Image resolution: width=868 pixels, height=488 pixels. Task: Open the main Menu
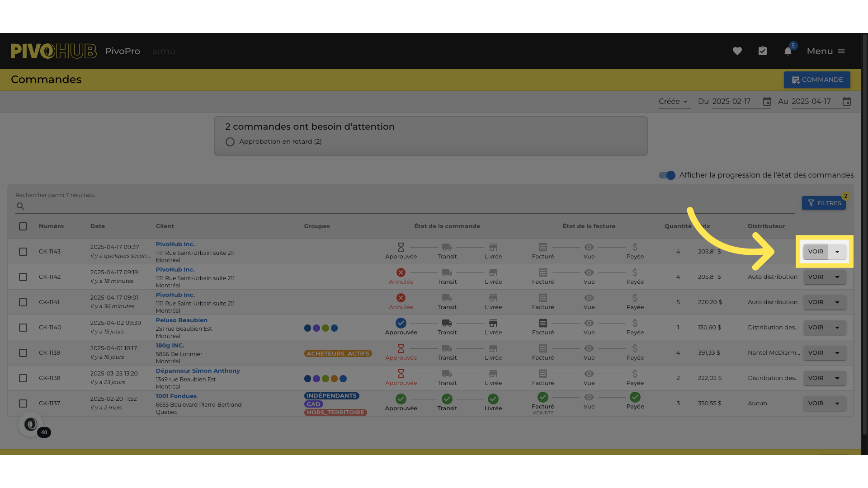[826, 51]
